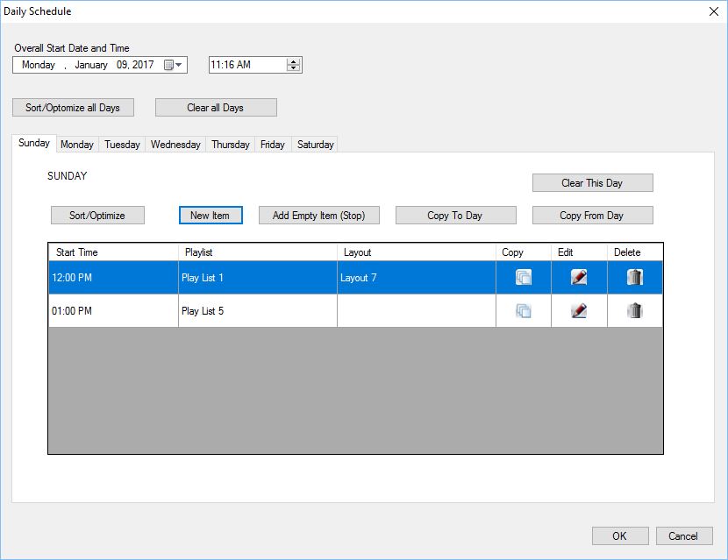
Task: Select the Thursday tab
Action: pos(231,145)
